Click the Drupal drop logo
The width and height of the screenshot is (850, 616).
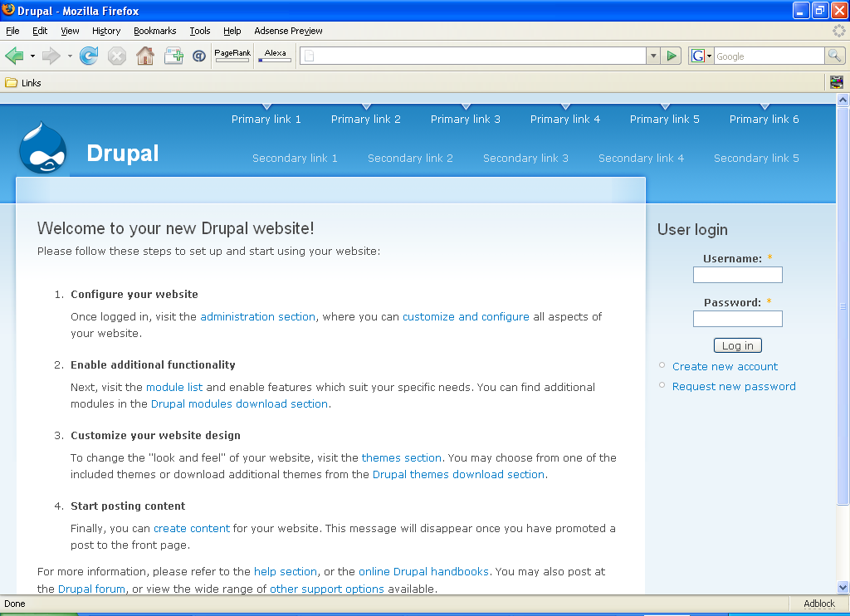[43, 148]
